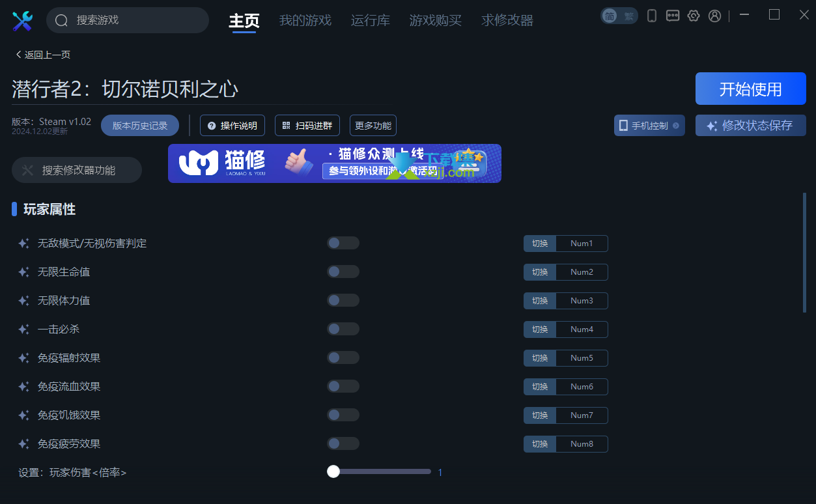Viewport: 816px width, 504px height.
Task: Switch language to Traditional (繁)
Action: pyautogui.click(x=628, y=16)
